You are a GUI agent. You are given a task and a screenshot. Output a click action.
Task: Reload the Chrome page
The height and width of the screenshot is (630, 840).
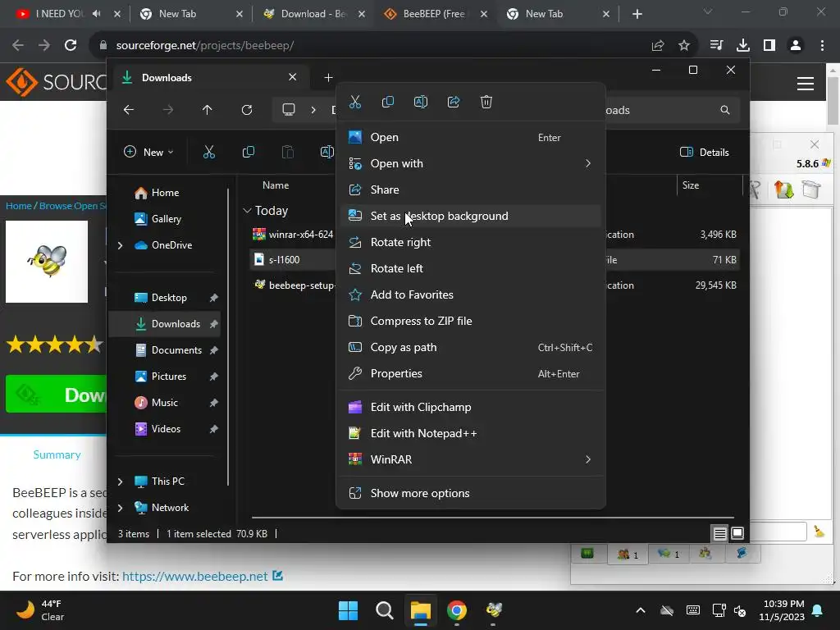71,46
